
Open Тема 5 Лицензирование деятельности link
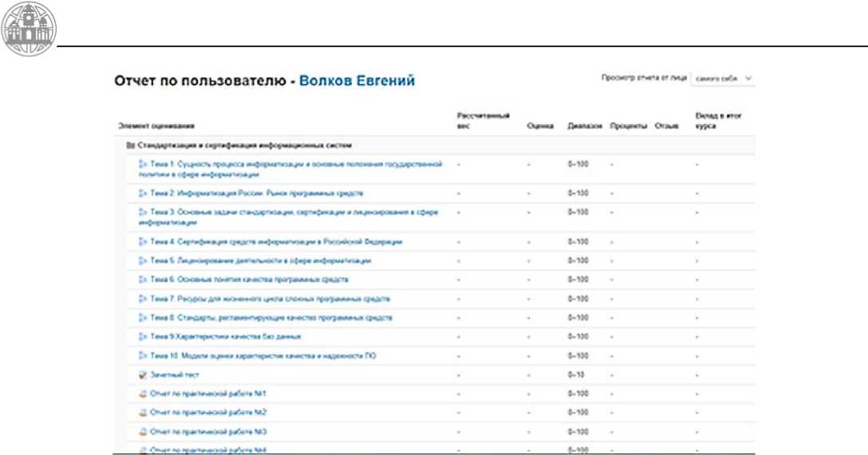pyautogui.click(x=261, y=260)
